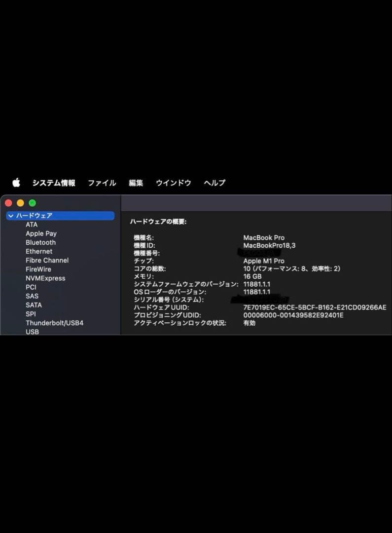Select SATA in the sidebar

(x=34, y=305)
